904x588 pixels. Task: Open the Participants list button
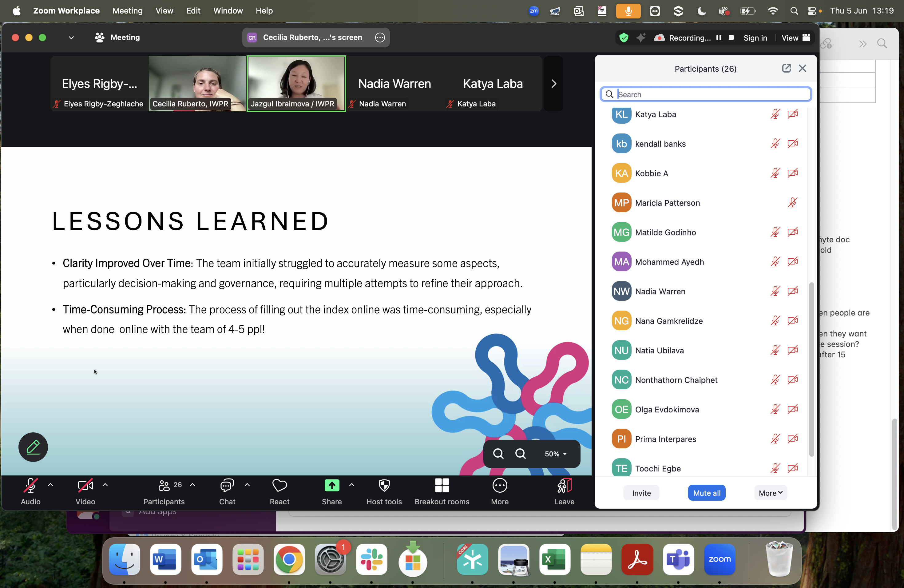164,491
